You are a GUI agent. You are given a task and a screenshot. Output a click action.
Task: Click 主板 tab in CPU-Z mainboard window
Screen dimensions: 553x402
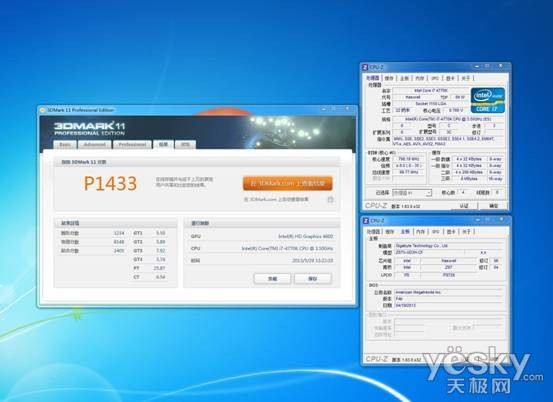pyautogui.click(x=405, y=231)
